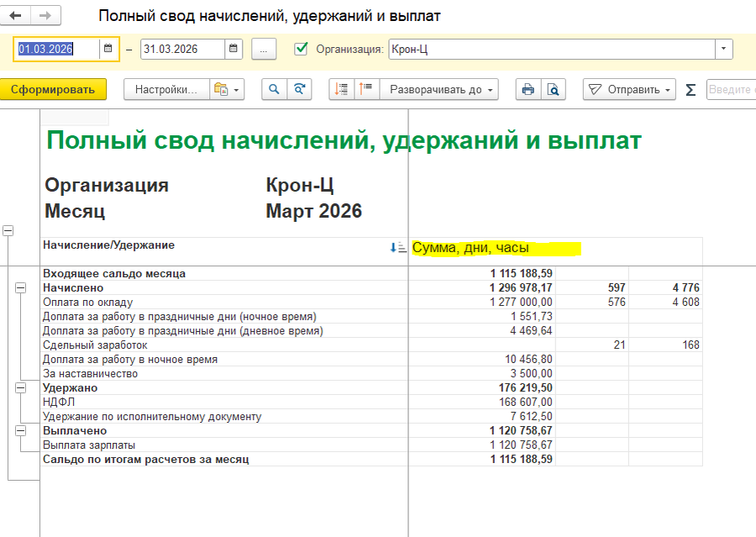The image size is (756, 537).
Task: Print the report with printer icon
Action: coord(528,90)
